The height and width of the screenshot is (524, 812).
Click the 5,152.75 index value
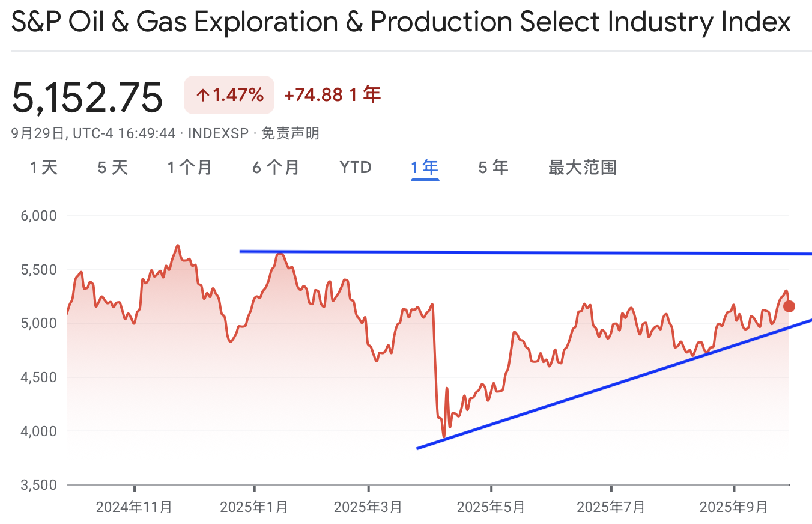coord(87,97)
